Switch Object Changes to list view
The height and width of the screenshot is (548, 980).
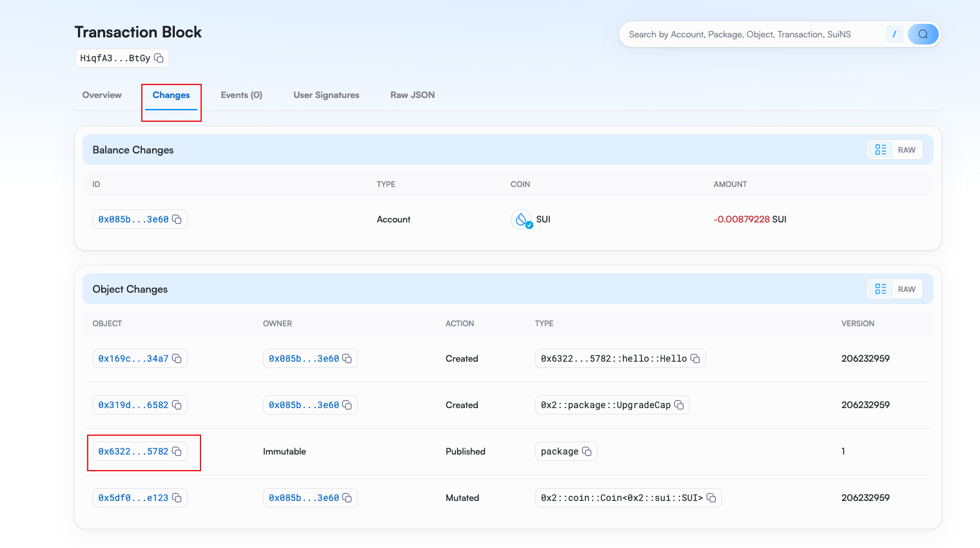pyautogui.click(x=881, y=289)
